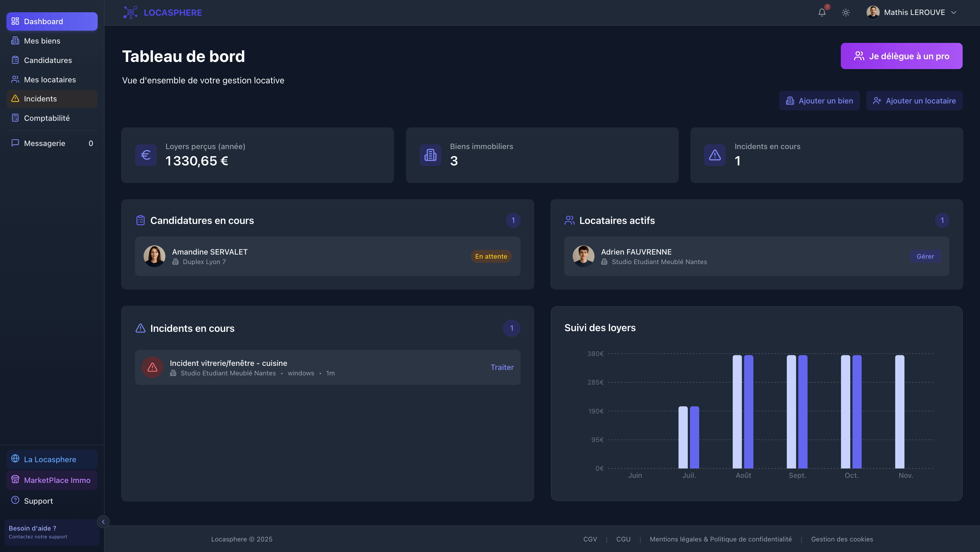Collapse the sidebar with chevron button
Viewport: 980px width, 552px height.
(103, 522)
